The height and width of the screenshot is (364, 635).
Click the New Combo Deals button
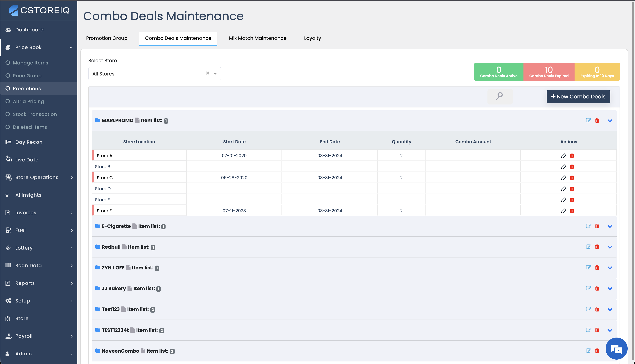coord(578,97)
